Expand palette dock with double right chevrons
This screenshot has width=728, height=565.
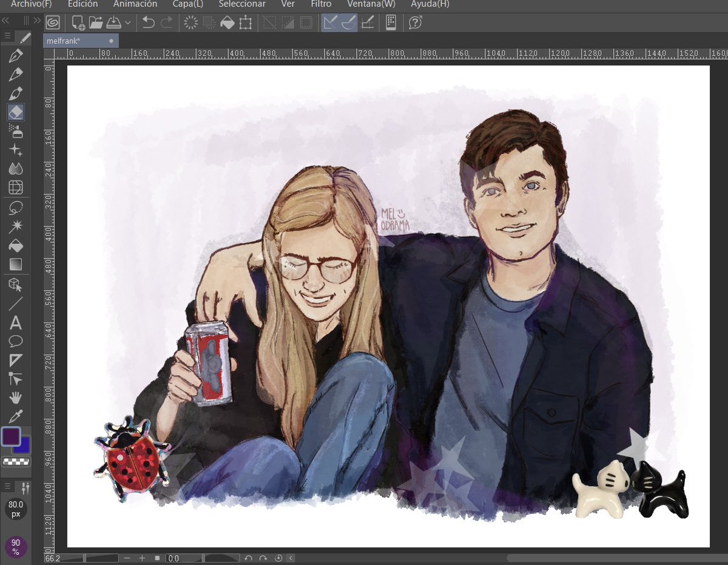(37, 21)
